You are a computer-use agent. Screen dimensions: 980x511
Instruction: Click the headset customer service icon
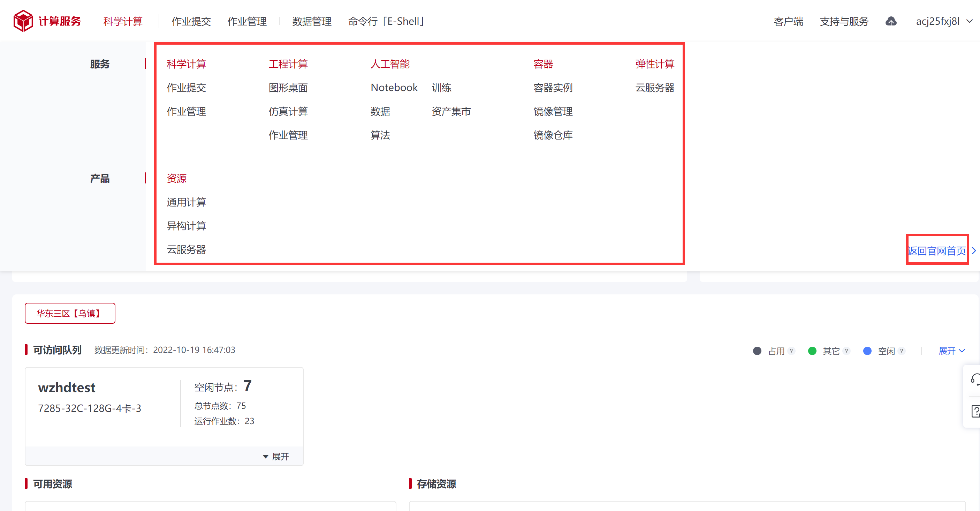click(975, 380)
